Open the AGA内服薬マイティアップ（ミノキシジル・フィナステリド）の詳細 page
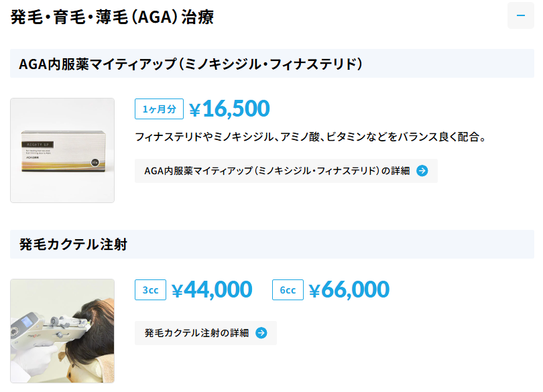 coord(282,172)
